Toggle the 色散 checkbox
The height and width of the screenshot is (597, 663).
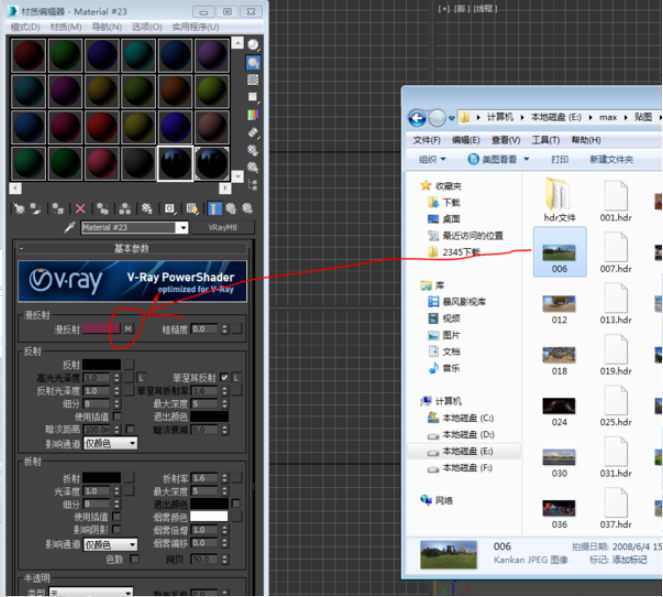coord(134,559)
